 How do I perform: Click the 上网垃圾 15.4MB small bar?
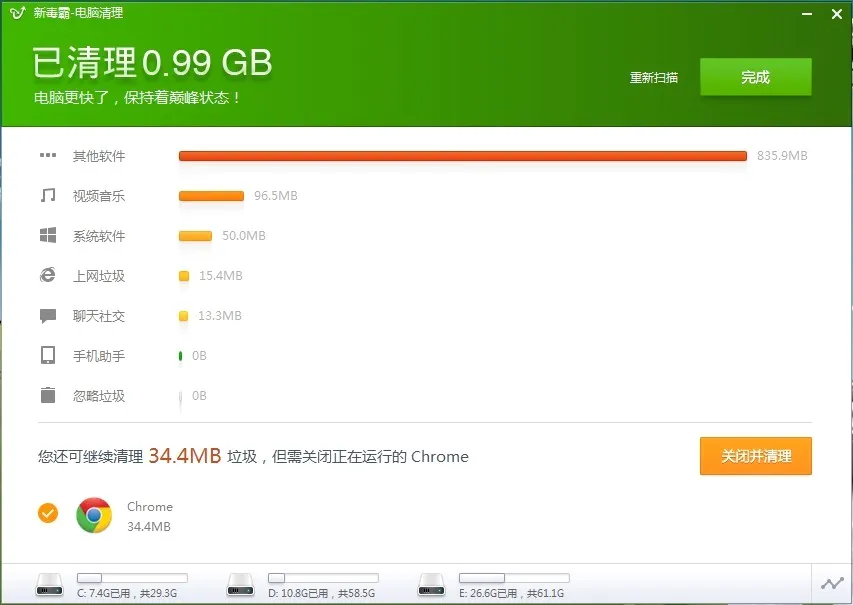[184, 276]
